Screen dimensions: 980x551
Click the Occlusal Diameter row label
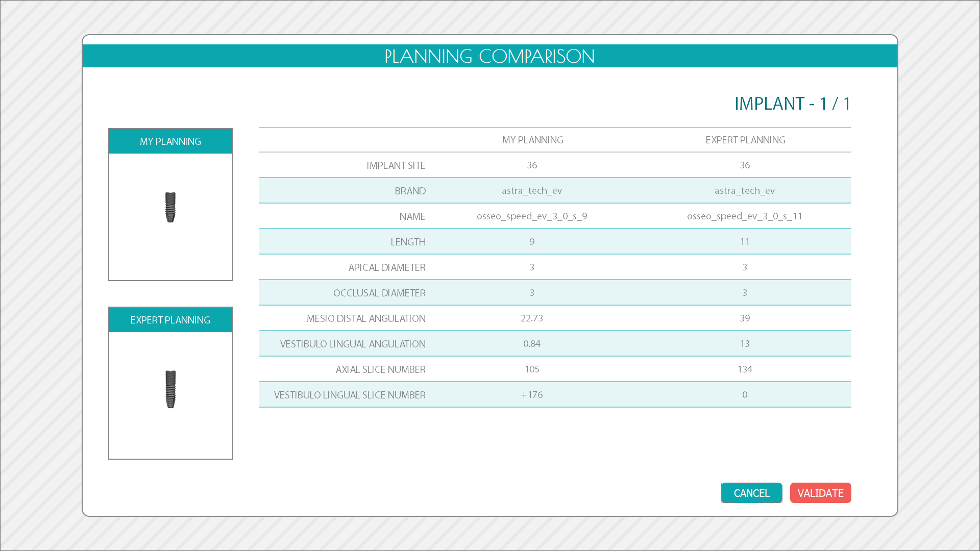point(379,293)
